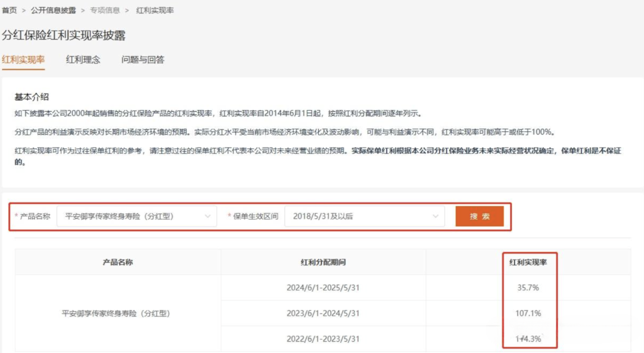Viewport: 644px width, 353px height.
Task: Click the 产品名称 table column header
Action: pos(118,262)
